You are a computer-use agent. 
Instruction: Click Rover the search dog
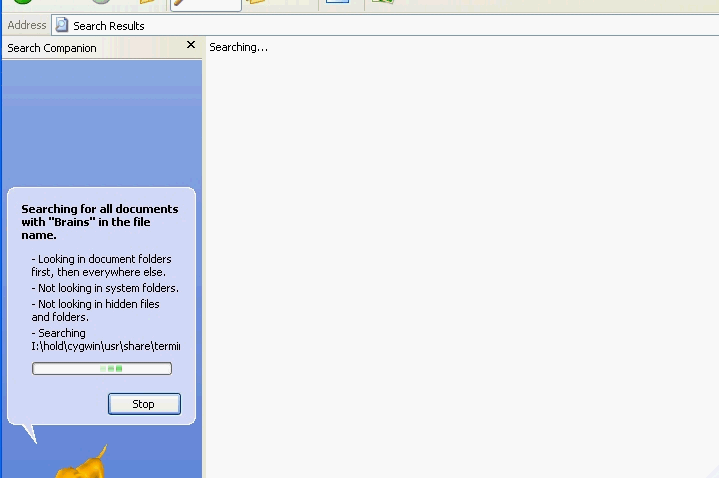tap(81, 464)
